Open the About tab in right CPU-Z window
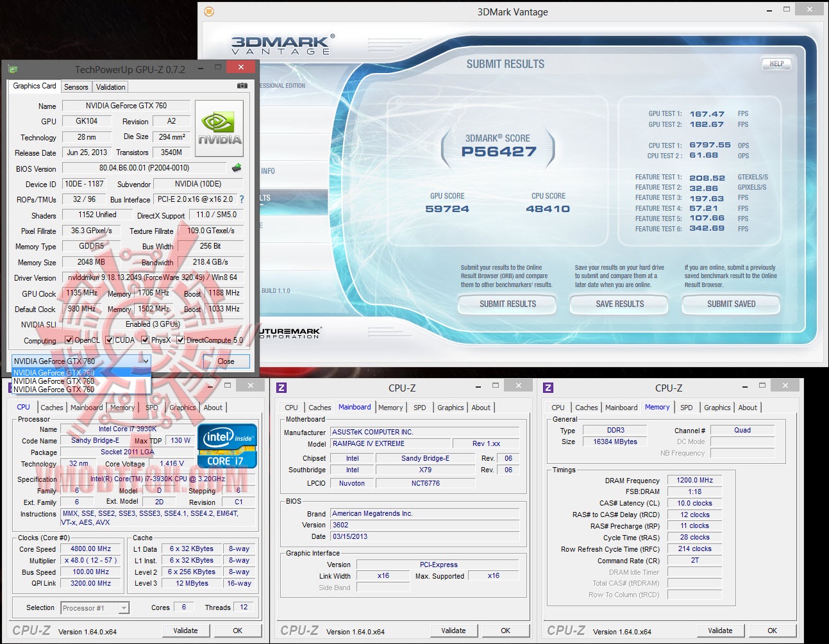The height and width of the screenshot is (644, 829). [x=748, y=408]
